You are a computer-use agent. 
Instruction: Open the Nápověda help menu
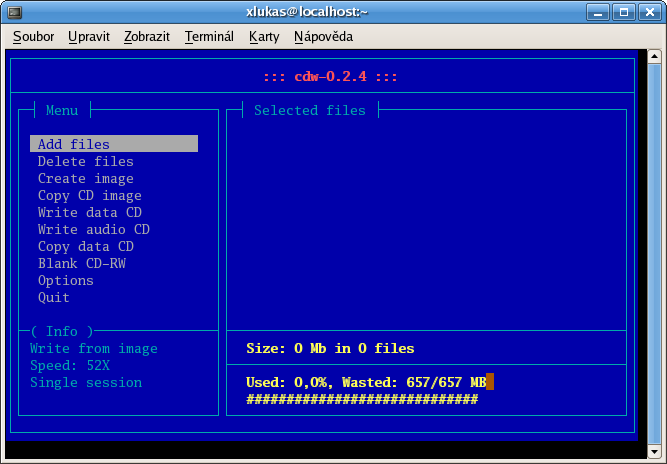(323, 36)
